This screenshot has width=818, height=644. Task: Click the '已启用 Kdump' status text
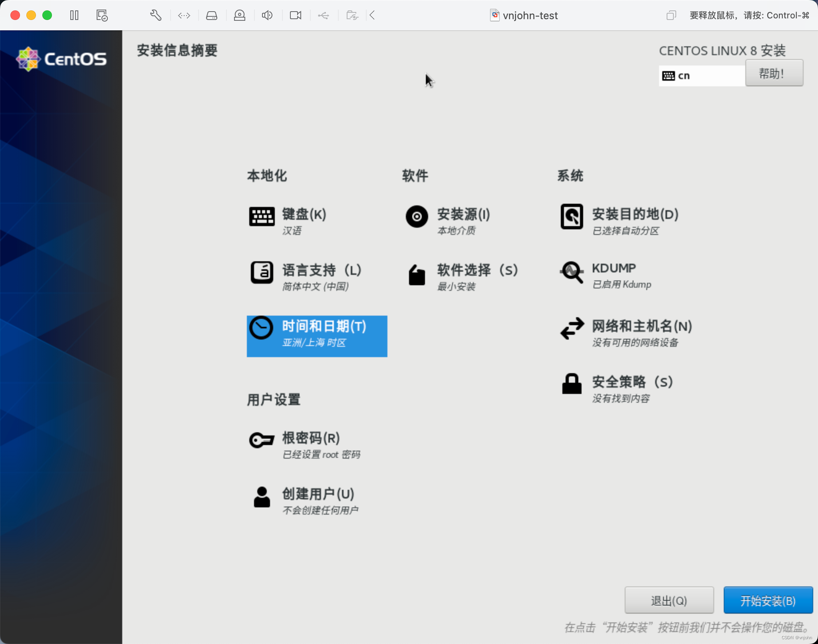(622, 284)
